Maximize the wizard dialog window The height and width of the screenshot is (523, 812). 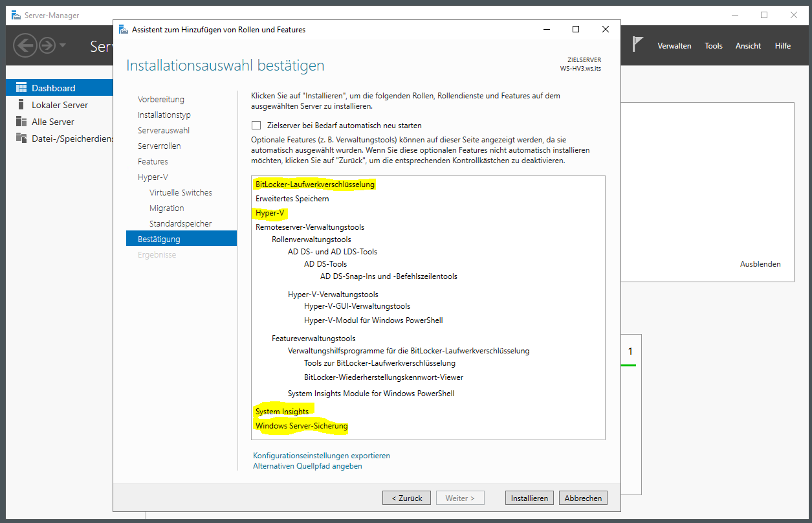(576, 29)
